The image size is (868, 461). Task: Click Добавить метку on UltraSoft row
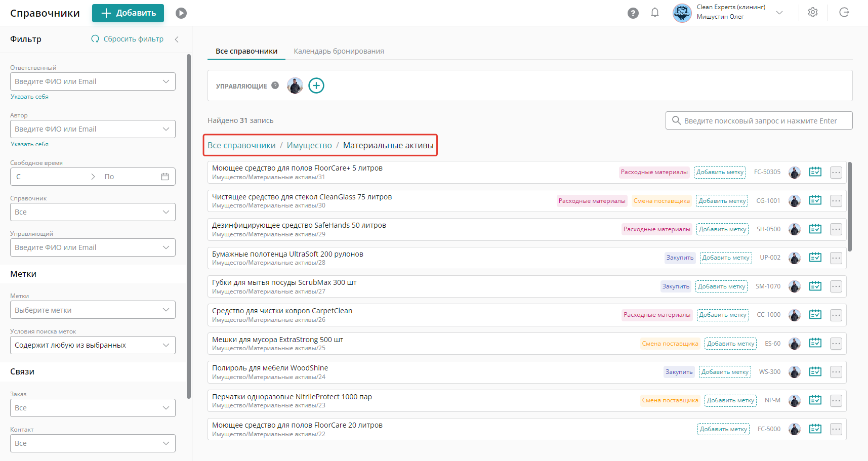(x=726, y=258)
